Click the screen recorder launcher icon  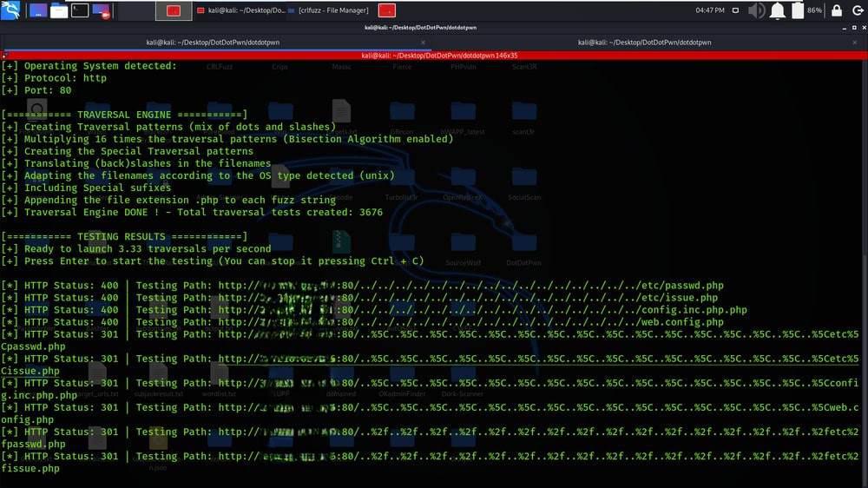coord(102,10)
